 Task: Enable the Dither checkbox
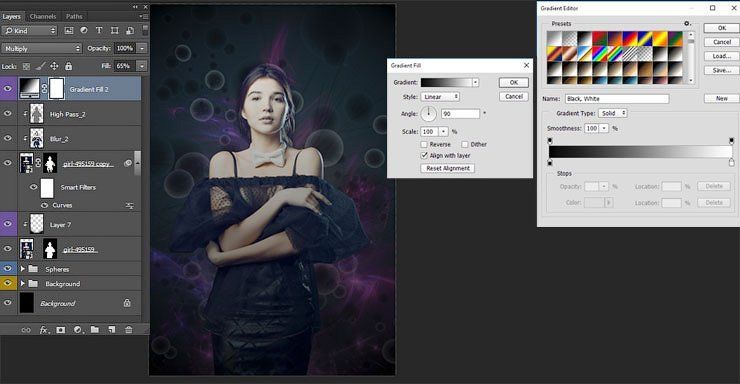[x=465, y=144]
